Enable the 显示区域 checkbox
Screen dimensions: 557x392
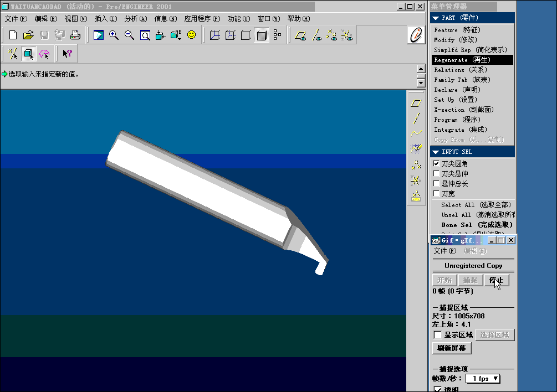(438, 335)
